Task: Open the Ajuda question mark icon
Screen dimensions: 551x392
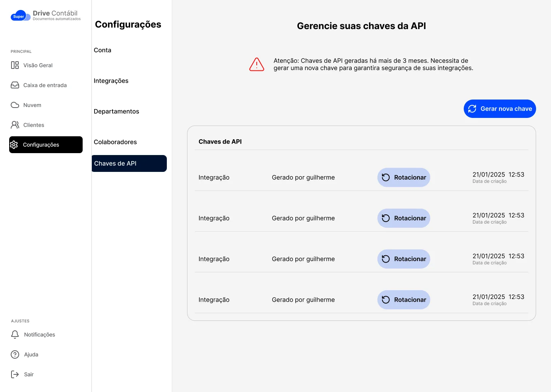Action: point(15,354)
